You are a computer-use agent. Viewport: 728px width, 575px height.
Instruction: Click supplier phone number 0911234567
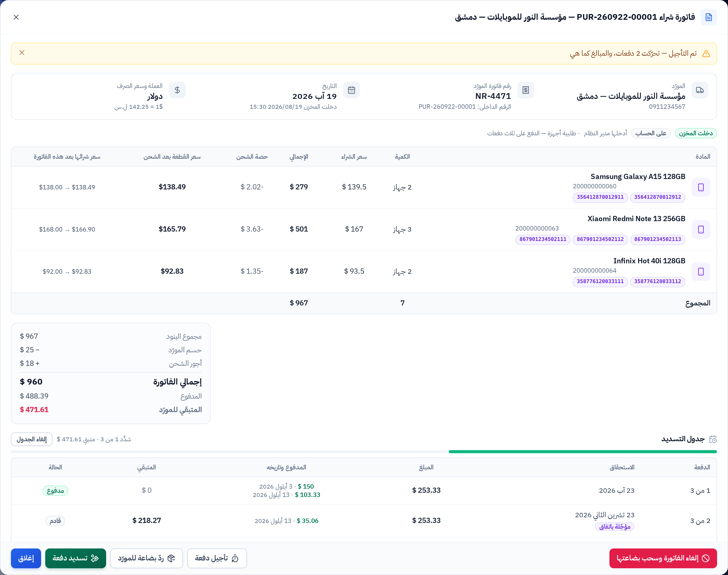[667, 107]
